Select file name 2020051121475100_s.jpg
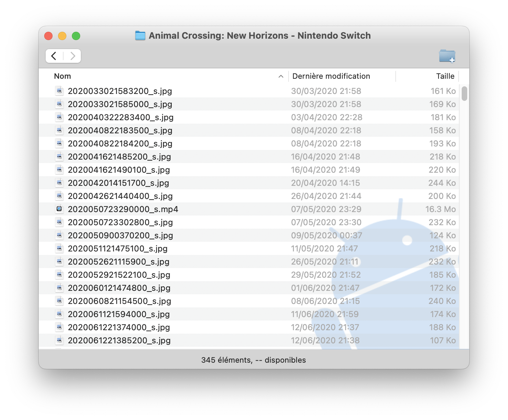508x420 pixels. click(x=117, y=249)
